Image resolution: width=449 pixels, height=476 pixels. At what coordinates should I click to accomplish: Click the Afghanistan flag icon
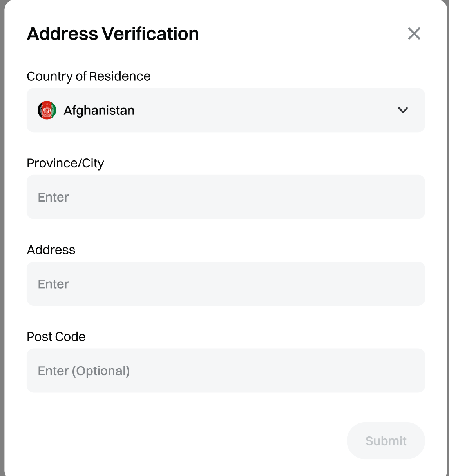[47, 110]
